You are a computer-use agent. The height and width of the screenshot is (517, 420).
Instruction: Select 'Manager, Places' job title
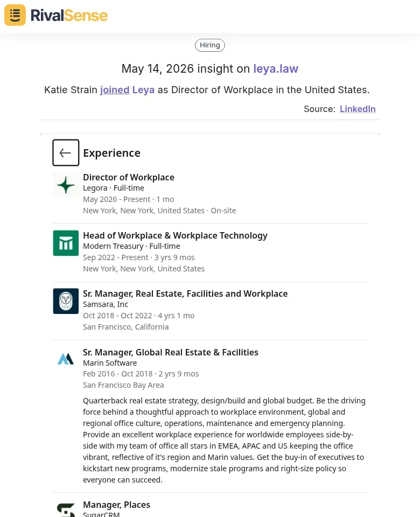click(117, 505)
